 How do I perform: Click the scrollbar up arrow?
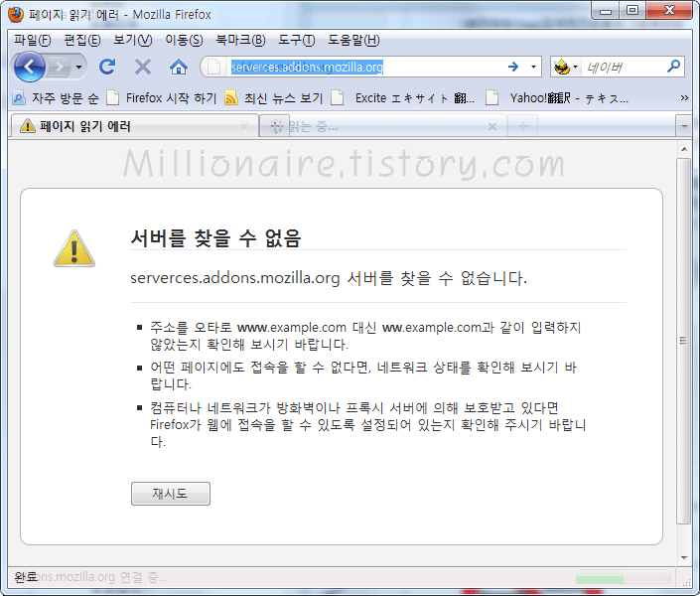684,149
